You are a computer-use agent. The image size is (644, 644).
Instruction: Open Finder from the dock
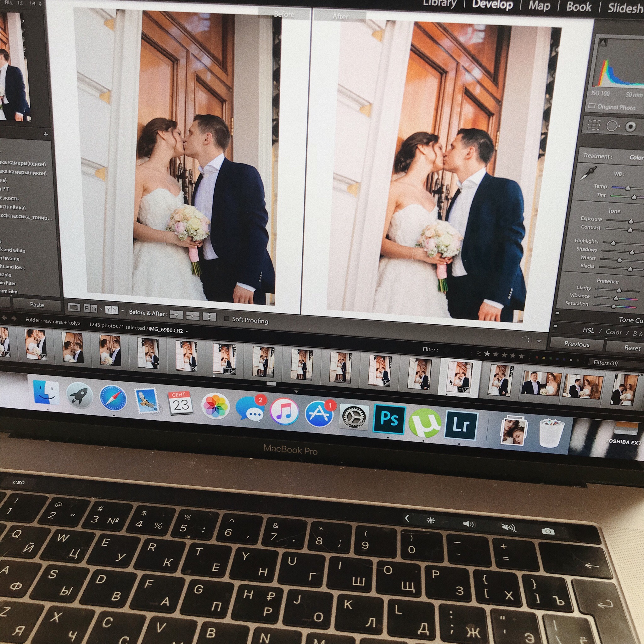(x=46, y=393)
